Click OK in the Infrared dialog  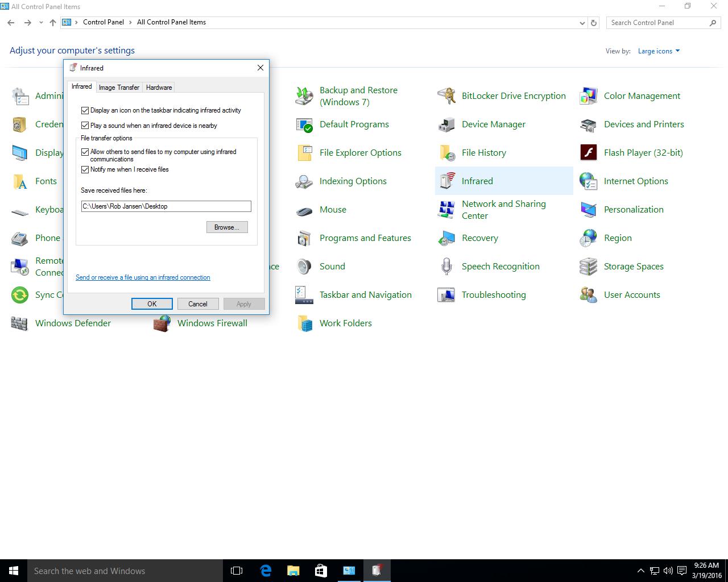[152, 304]
